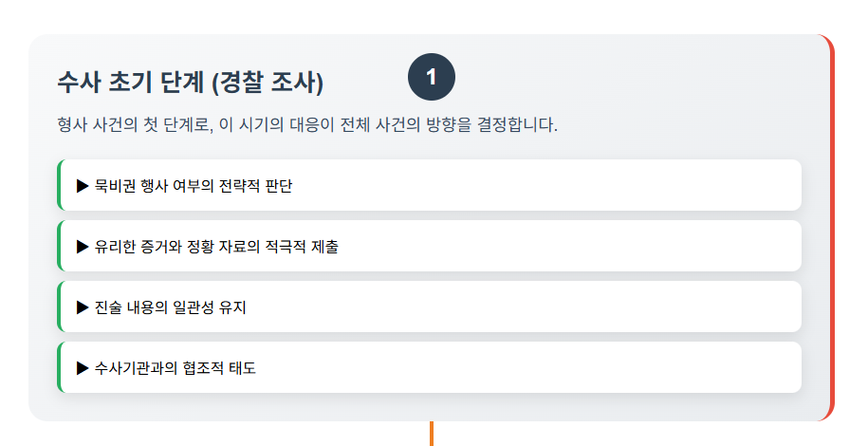Expand the 진술 내용의 일관성 triangle arrow

(83, 307)
